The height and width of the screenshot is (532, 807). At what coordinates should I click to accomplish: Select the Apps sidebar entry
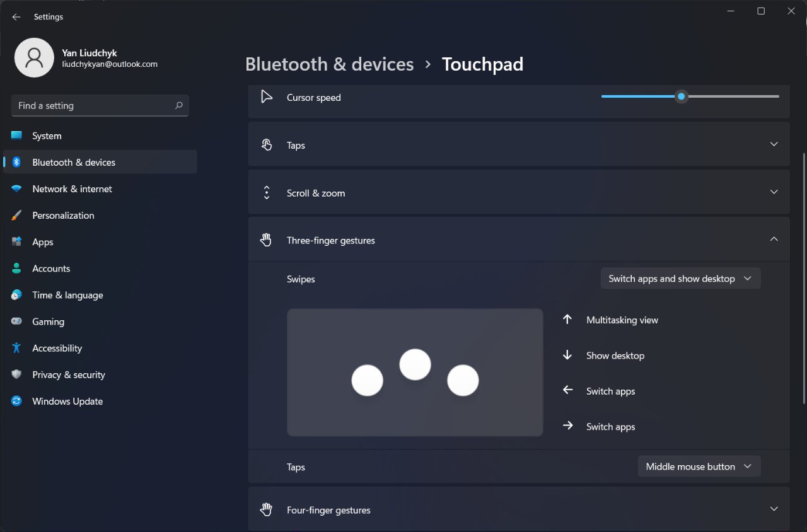pyautogui.click(x=100, y=241)
